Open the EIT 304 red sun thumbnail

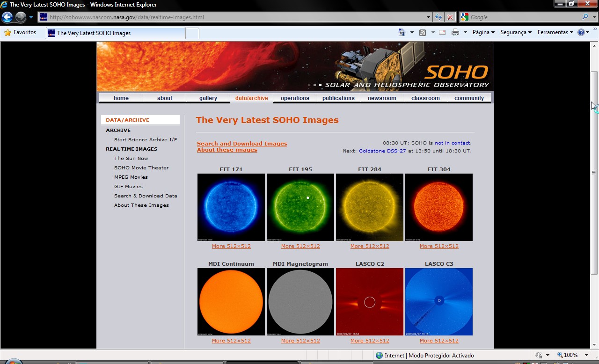tap(439, 207)
